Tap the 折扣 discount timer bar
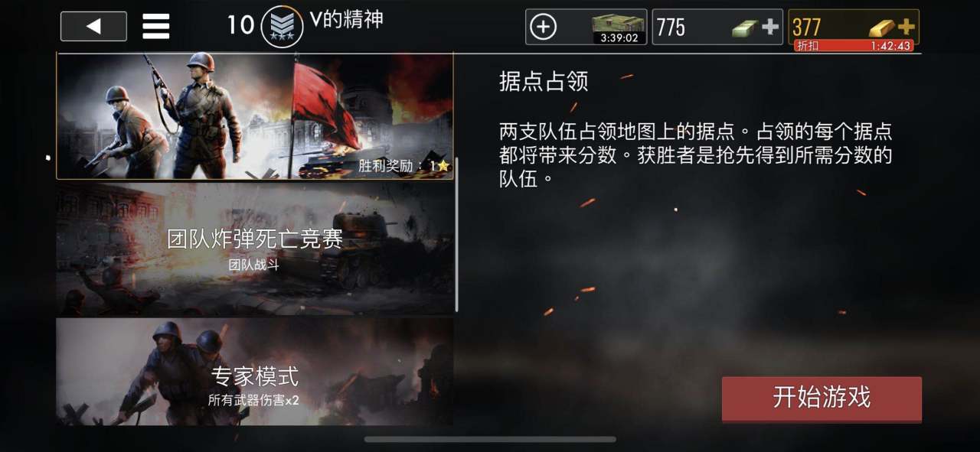Viewport: 980px width, 452px height. click(854, 46)
